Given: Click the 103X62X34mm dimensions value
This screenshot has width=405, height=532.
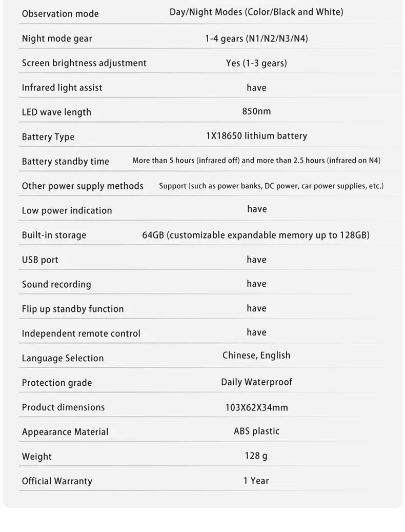Looking at the screenshot, I should tap(256, 407).
